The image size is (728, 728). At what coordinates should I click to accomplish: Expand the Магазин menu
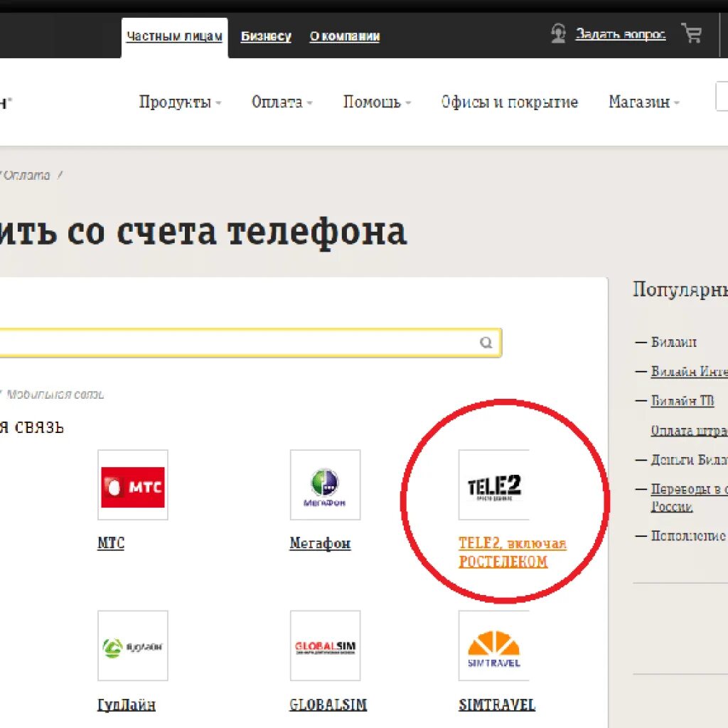click(x=643, y=102)
